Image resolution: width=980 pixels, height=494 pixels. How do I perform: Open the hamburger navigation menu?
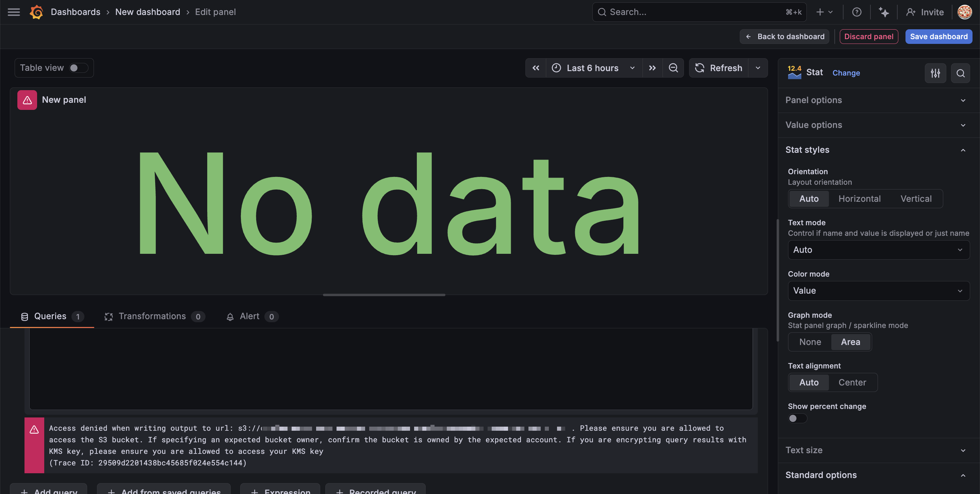[x=14, y=12]
